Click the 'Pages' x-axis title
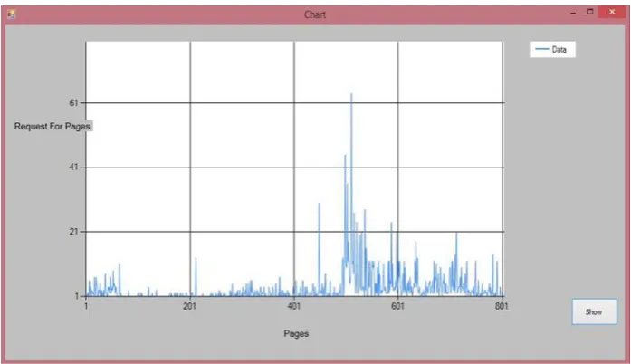The width and height of the screenshot is (631, 364). tap(296, 333)
